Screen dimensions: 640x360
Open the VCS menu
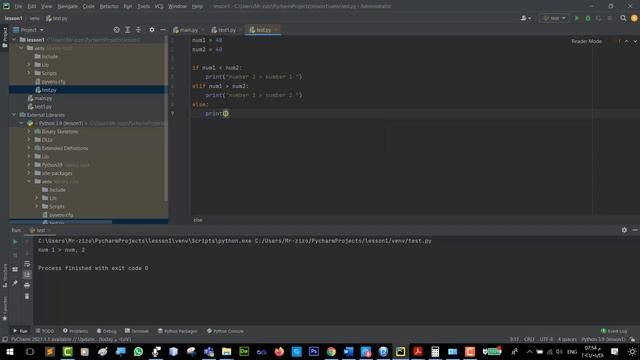click(159, 7)
